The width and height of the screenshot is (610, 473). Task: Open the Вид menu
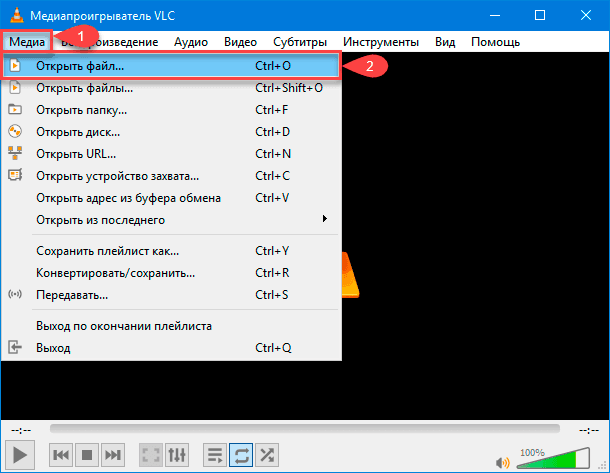445,42
